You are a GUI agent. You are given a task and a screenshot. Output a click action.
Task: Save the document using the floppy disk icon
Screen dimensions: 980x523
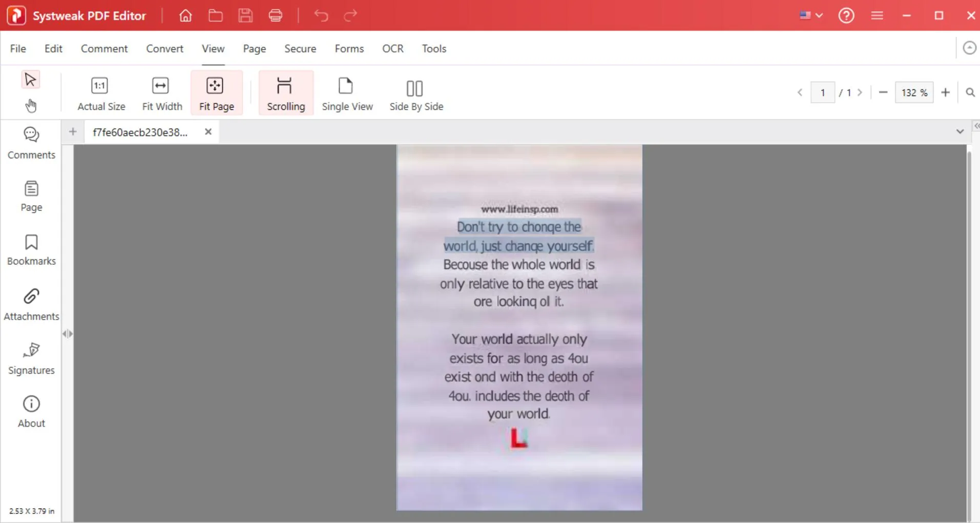tap(245, 16)
